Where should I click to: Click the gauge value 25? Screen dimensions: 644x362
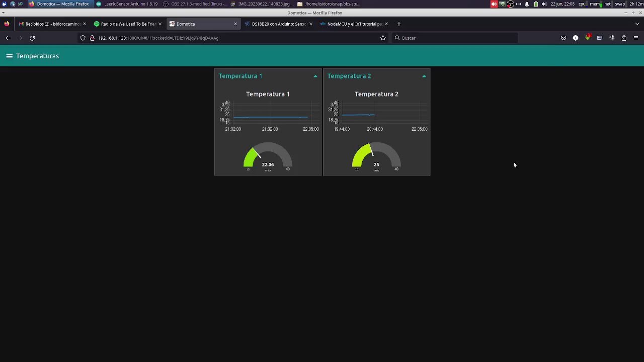tap(376, 164)
